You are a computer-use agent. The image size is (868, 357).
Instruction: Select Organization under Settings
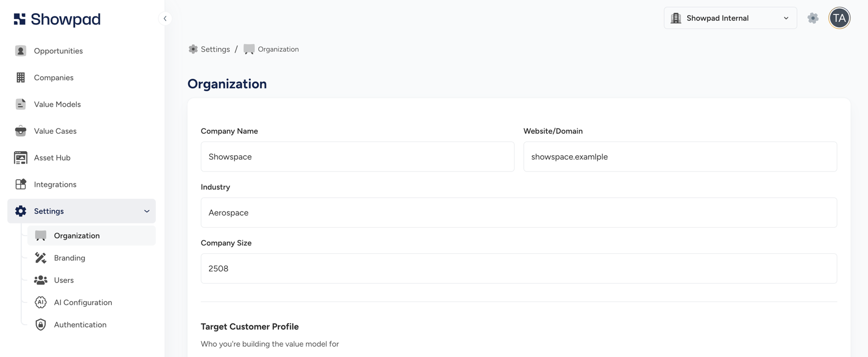[x=91, y=235]
